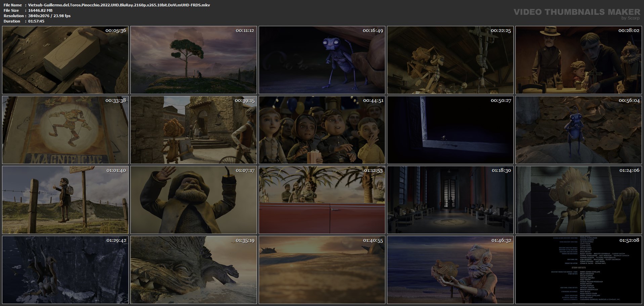Select the dark hall thumbnail at 01:18:30
This screenshot has height=306, width=644.
pyautogui.click(x=450, y=200)
